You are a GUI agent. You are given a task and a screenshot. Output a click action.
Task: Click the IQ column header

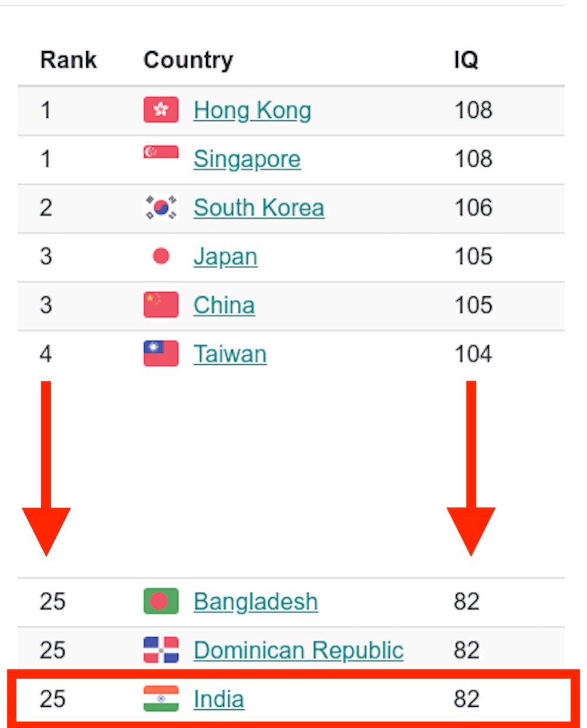466,60
